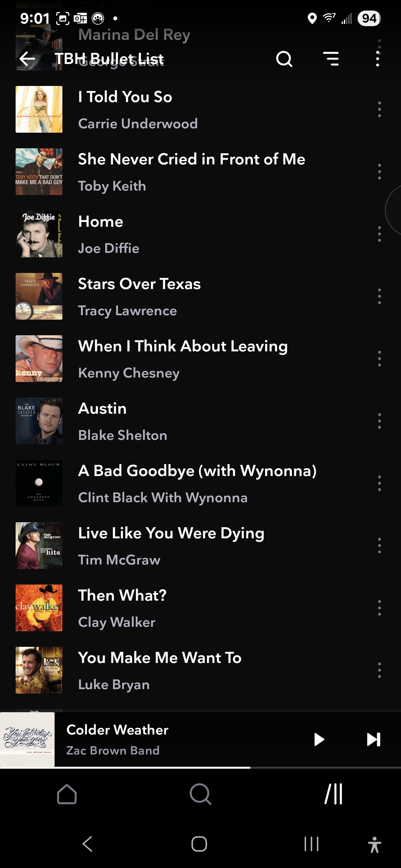Switch to the Search tab in bottom bar
The image size is (401, 868).
[200, 794]
